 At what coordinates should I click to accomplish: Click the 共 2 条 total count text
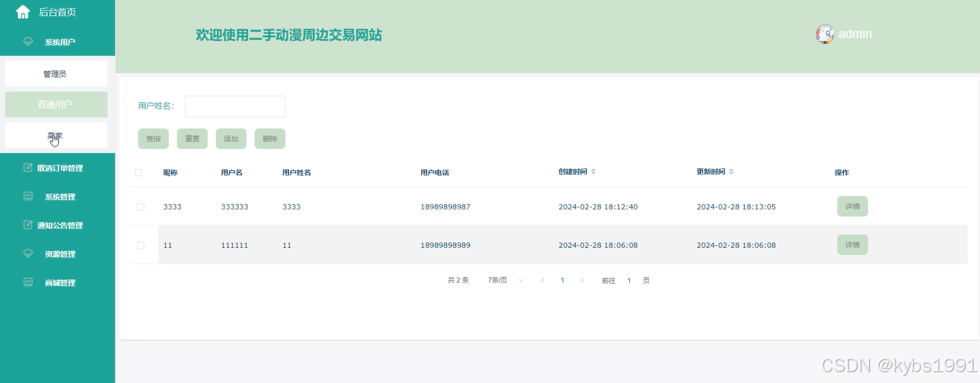point(458,280)
